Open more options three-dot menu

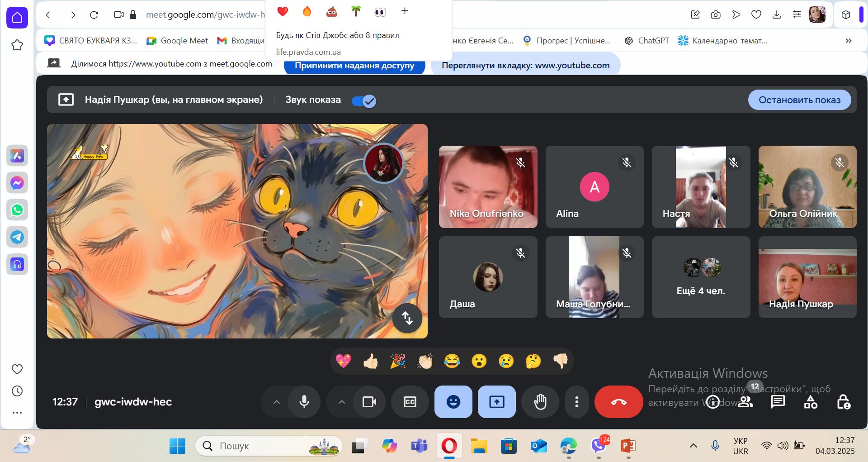click(577, 402)
